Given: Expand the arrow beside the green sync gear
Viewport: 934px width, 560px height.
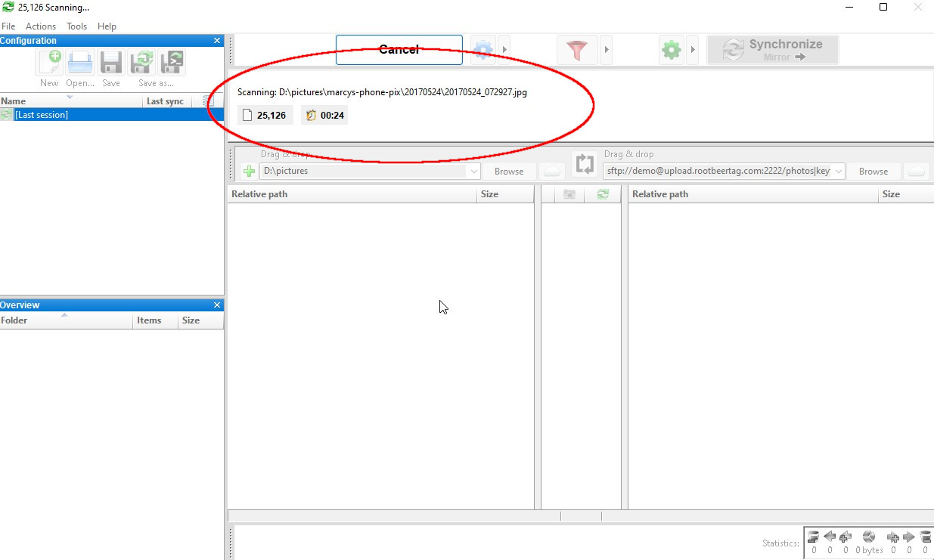Looking at the screenshot, I should coord(692,50).
